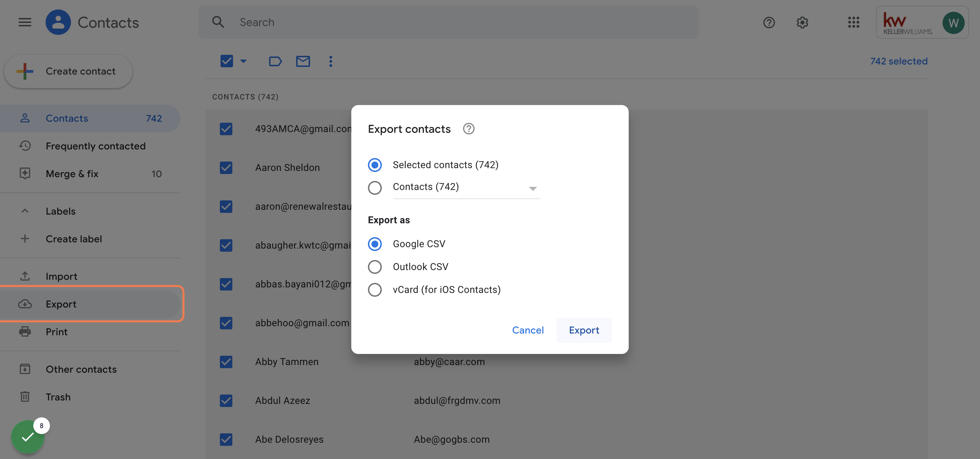980x459 pixels.
Task: Uncheck the Abby Tammen contact checkbox
Action: pos(226,362)
